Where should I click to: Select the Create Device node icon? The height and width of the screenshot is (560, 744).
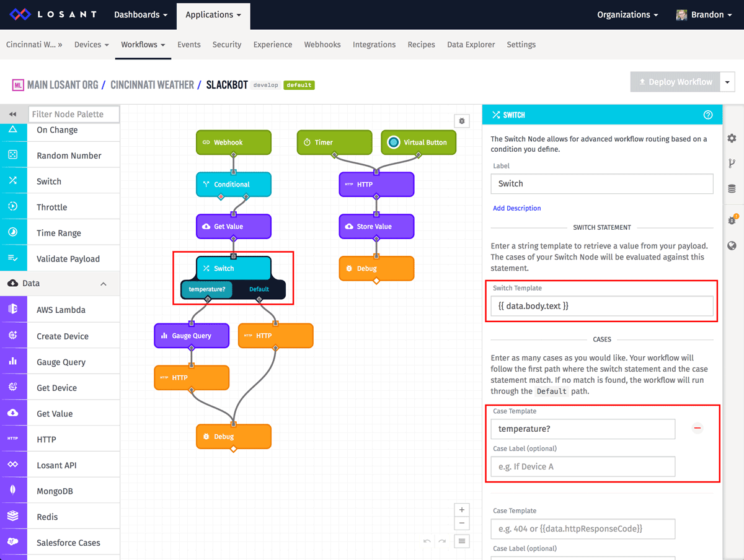point(13,336)
